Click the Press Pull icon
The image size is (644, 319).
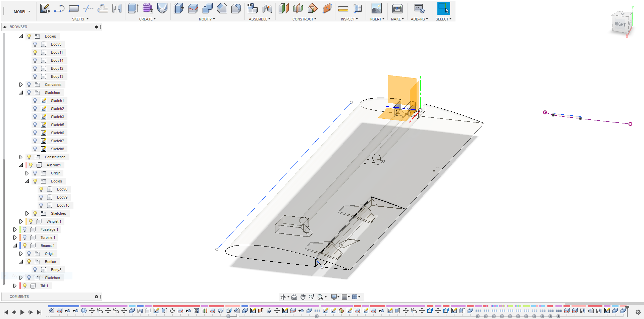point(179,8)
